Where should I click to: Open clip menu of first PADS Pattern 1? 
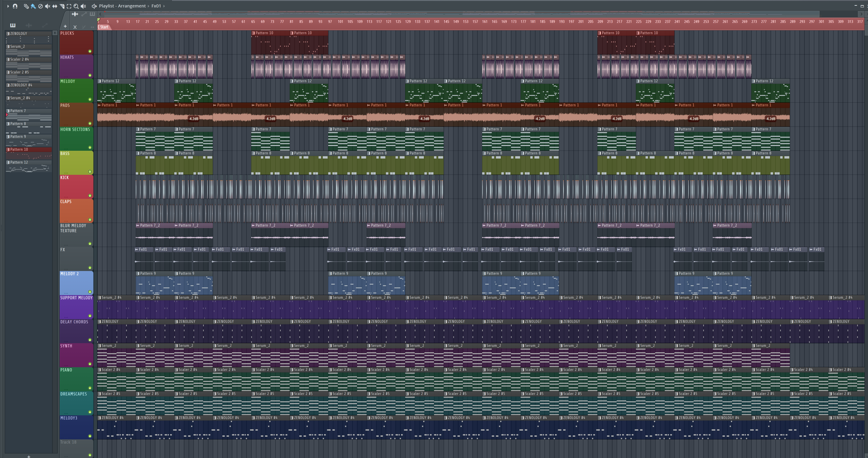(99, 105)
